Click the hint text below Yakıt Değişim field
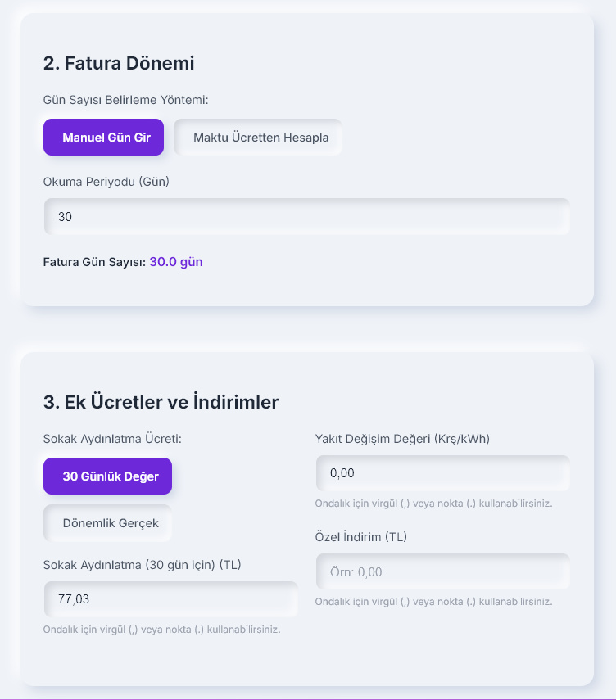This screenshot has width=616, height=700. [434, 504]
